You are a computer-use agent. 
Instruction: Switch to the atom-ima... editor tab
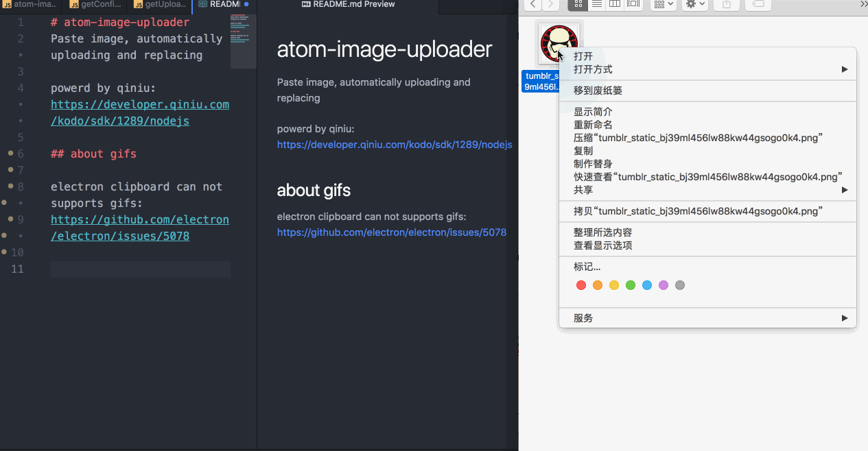[32, 5]
